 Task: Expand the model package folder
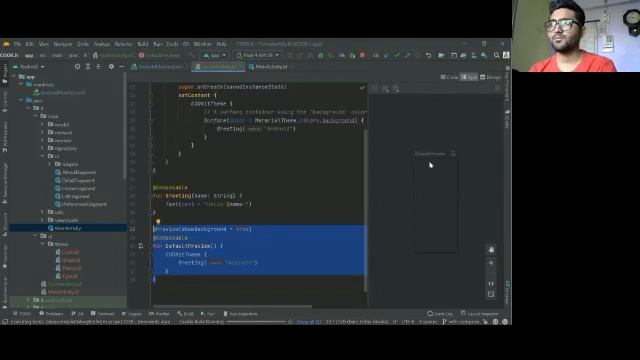click(42, 124)
